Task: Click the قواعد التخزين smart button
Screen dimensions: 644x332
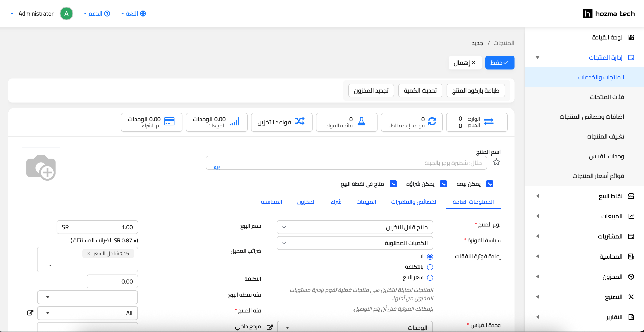Action: tap(281, 122)
